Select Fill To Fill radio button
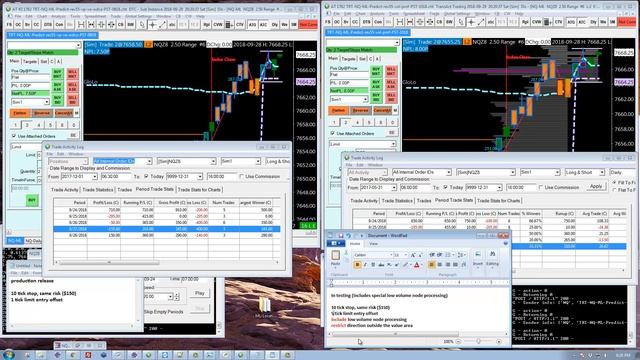This screenshot has height=360, width=640. [x=615, y=182]
